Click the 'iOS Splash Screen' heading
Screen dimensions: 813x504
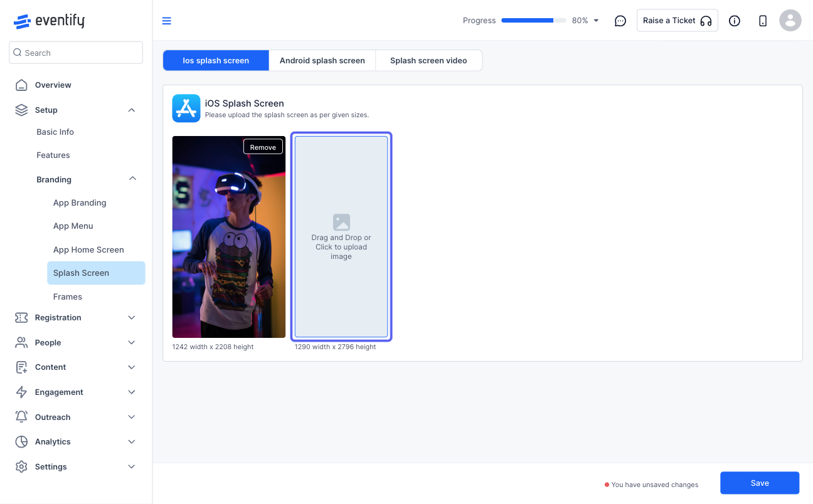[x=245, y=103]
